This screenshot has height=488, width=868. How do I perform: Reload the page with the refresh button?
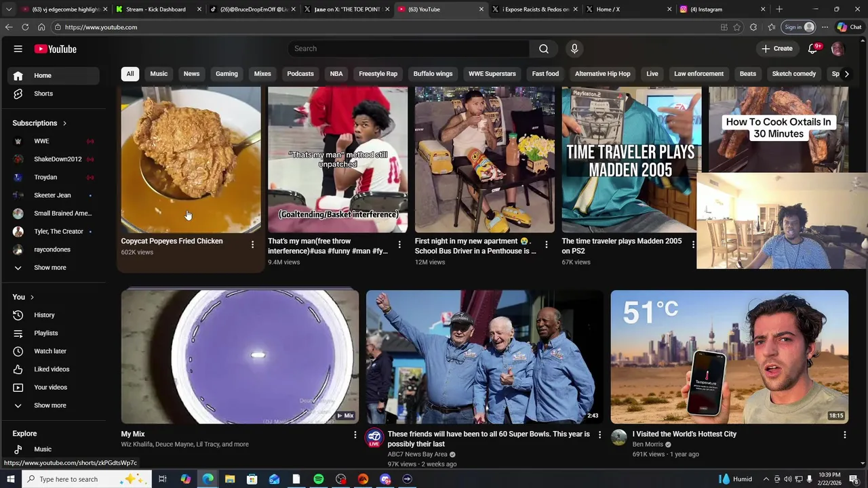25,27
